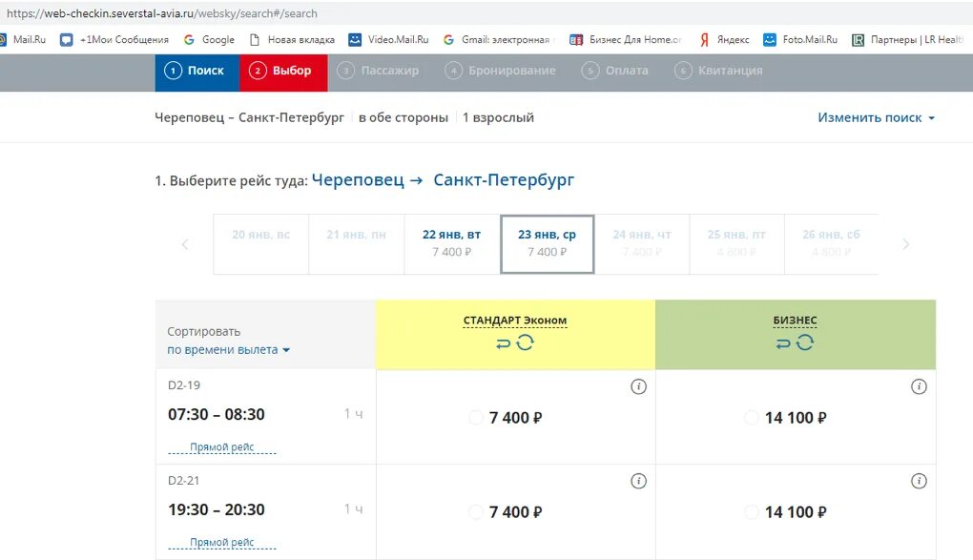The height and width of the screenshot is (560, 973).
Task: Select the 25 янв, пт date
Action: 736,244
